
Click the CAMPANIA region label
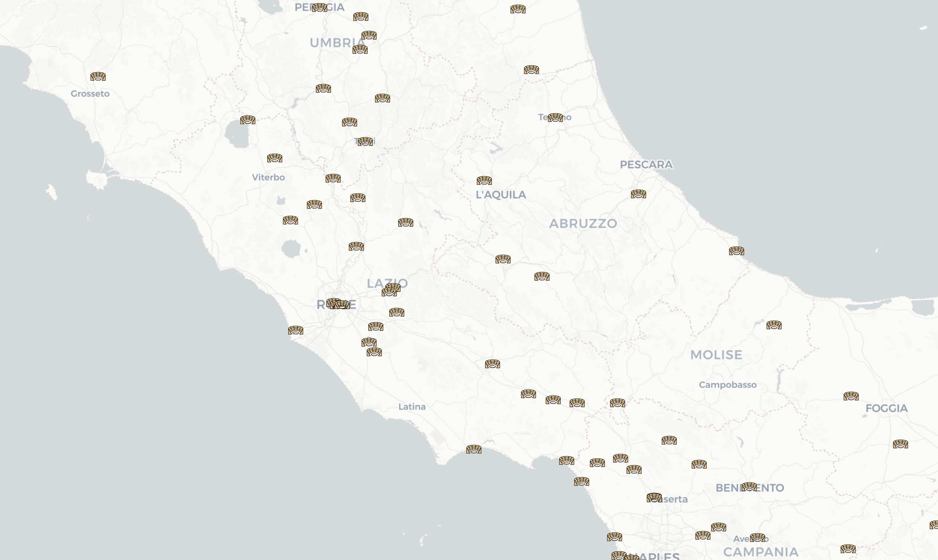point(761,552)
